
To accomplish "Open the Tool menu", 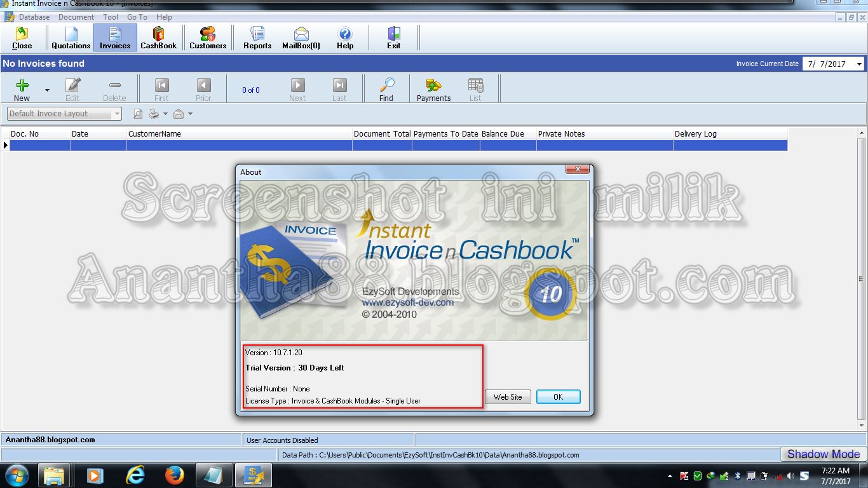I will [x=111, y=17].
